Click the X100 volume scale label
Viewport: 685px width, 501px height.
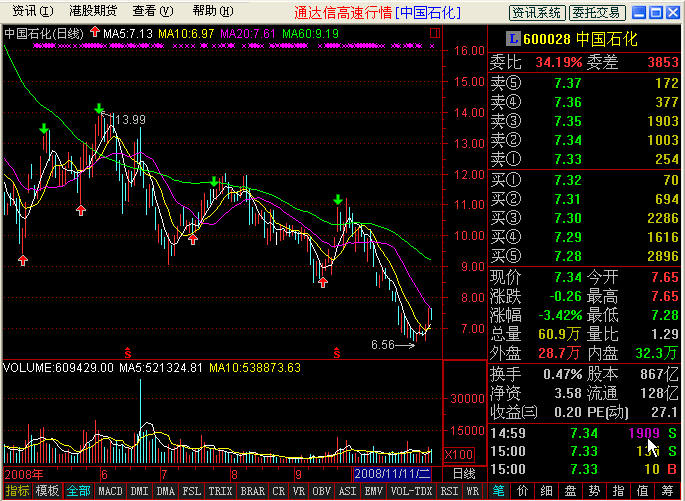(x=458, y=455)
